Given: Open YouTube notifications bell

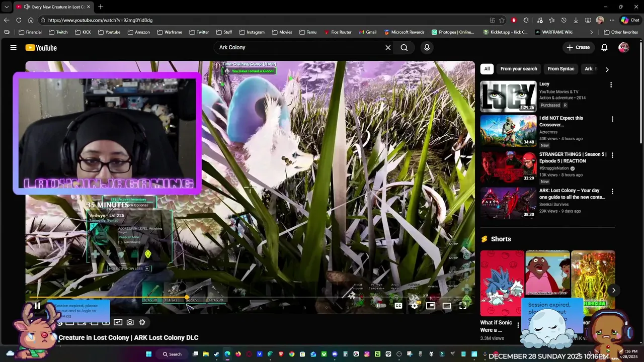Looking at the screenshot, I should [605, 48].
